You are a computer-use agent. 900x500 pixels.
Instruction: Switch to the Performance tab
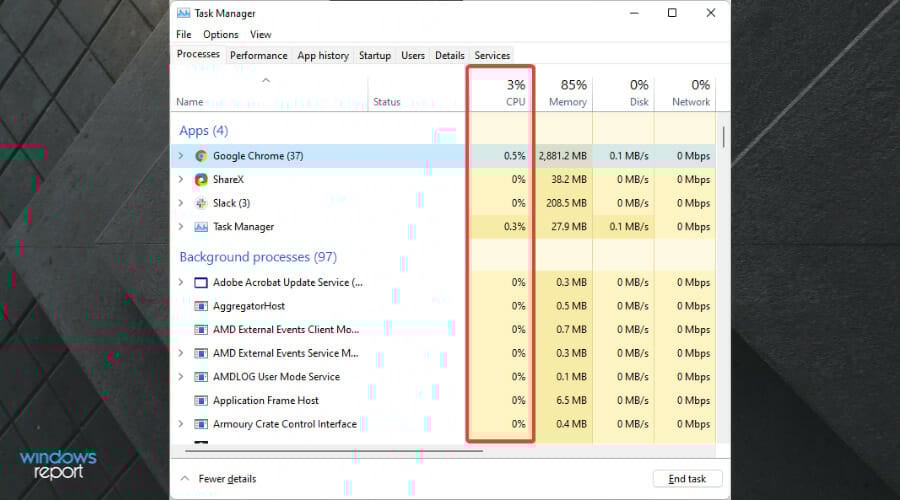click(x=258, y=55)
